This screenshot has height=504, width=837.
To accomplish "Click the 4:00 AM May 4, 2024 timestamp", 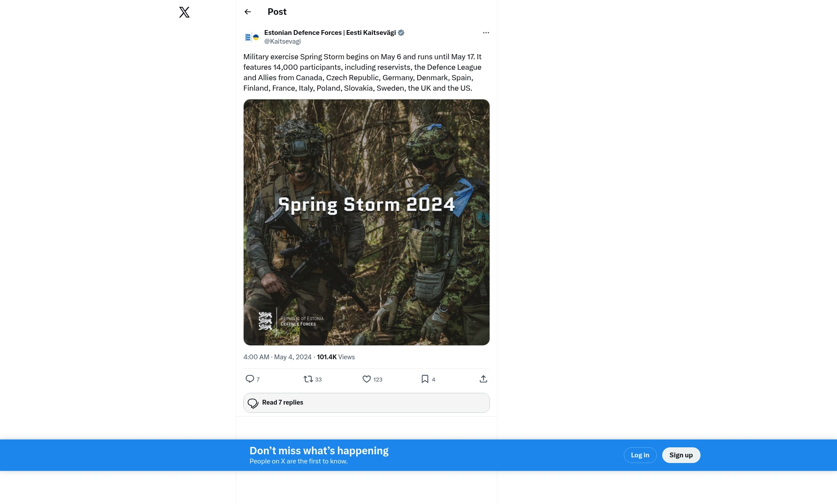I will click(277, 357).
